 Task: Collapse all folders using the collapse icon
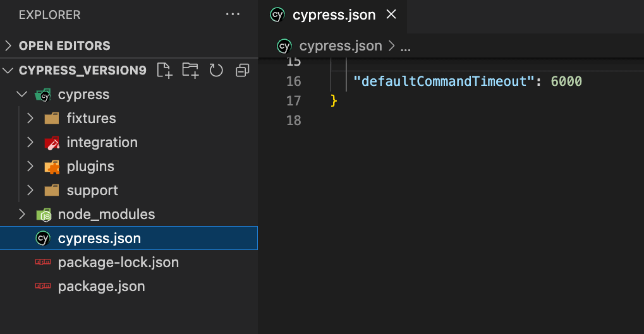click(x=242, y=71)
